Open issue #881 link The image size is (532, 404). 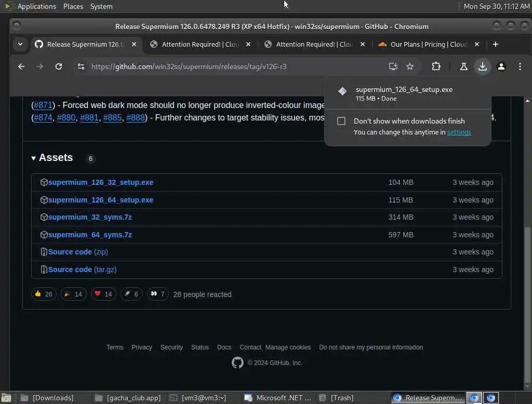coord(89,118)
